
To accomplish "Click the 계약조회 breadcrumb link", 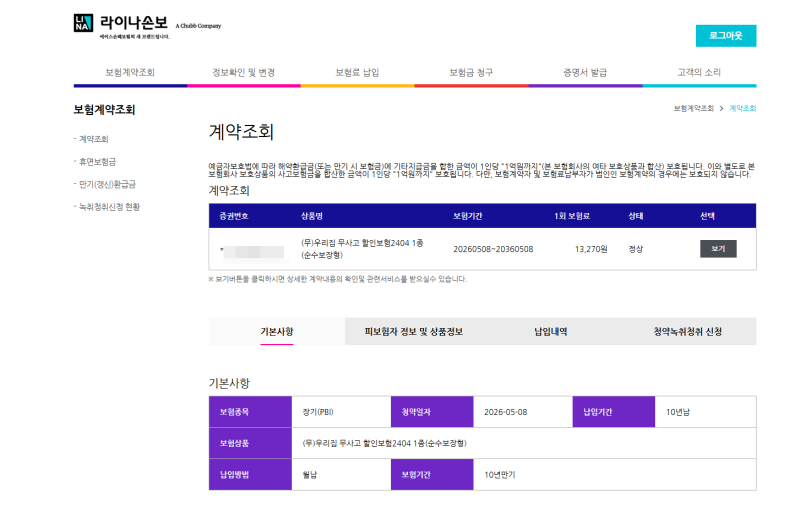I will [x=742, y=108].
